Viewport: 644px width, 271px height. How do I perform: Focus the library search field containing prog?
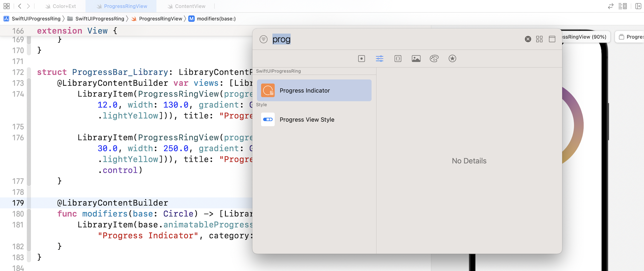396,39
